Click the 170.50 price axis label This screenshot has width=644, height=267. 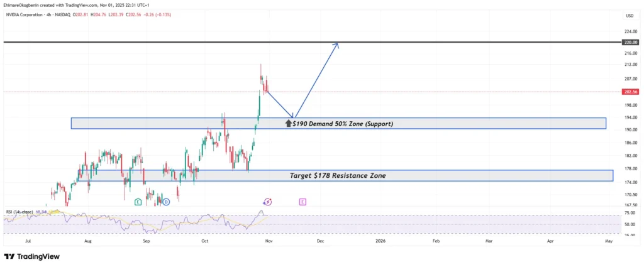[x=630, y=195]
